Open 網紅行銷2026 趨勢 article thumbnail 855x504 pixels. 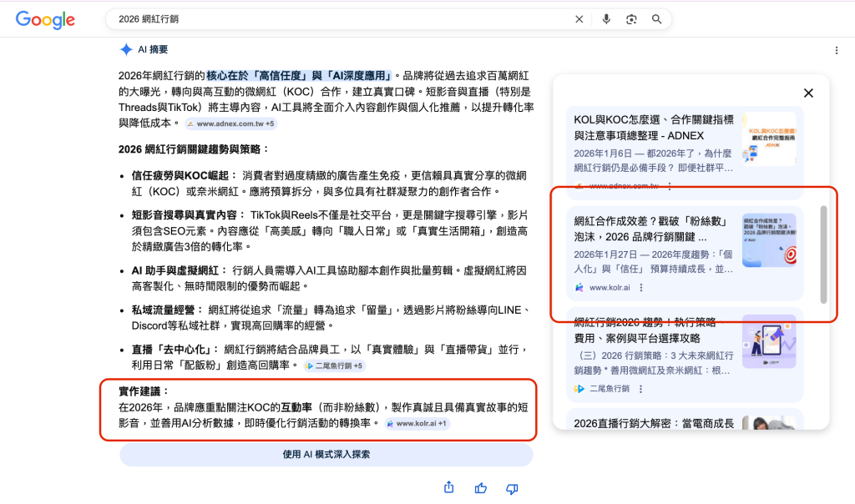pos(768,341)
